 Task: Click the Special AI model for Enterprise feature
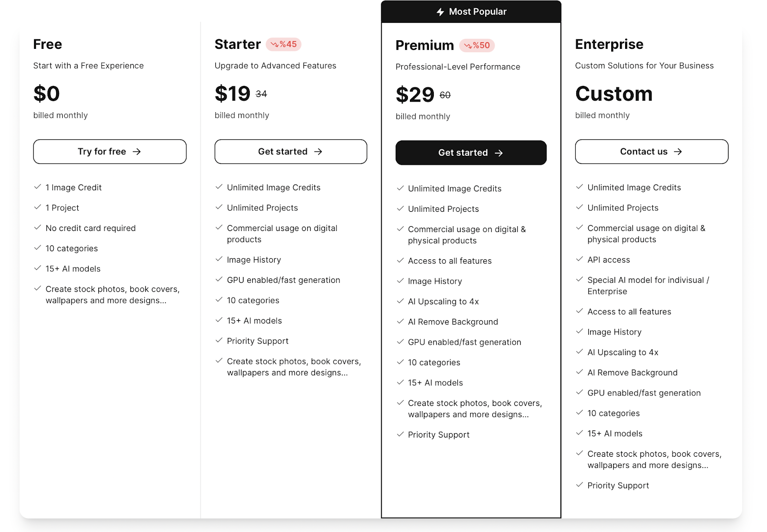(x=648, y=286)
